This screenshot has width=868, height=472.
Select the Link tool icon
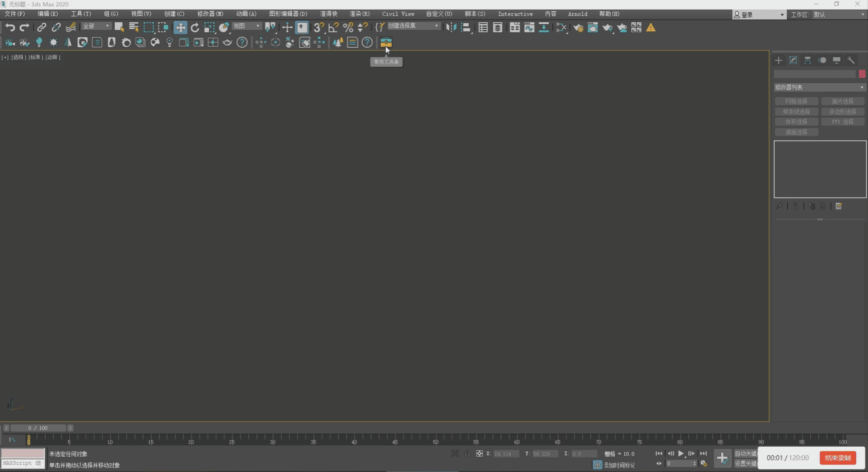[41, 28]
